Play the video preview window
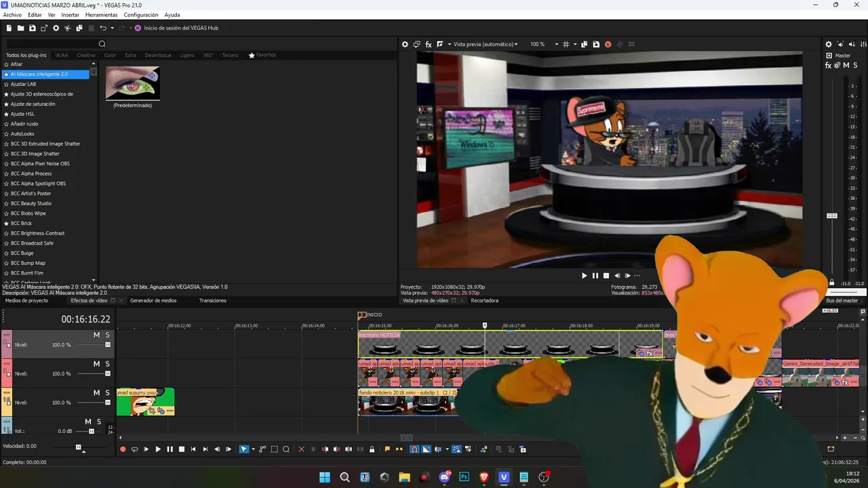Viewport: 868px width, 488px height. tap(585, 276)
